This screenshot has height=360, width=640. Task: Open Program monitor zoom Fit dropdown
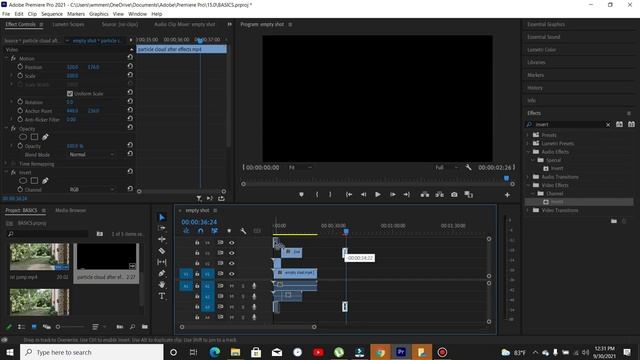coord(300,167)
